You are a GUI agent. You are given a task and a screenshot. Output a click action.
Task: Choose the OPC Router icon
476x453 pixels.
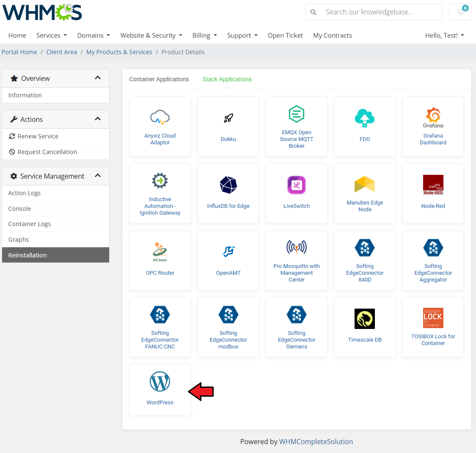pos(160,251)
